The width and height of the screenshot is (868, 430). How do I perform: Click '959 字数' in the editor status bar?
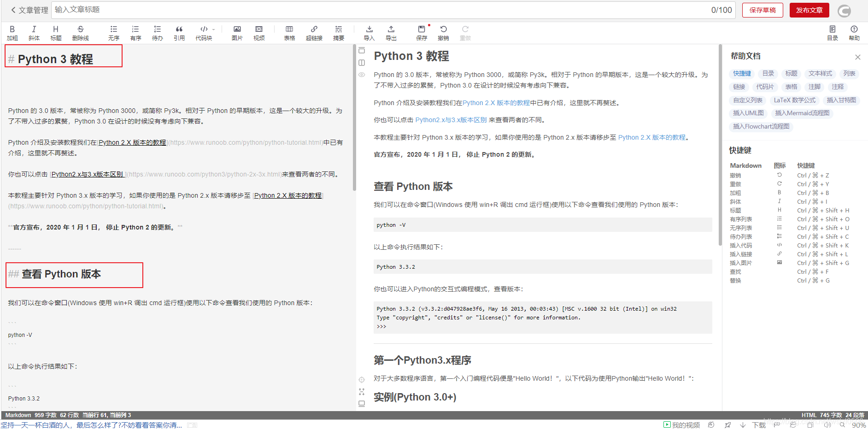[46, 415]
